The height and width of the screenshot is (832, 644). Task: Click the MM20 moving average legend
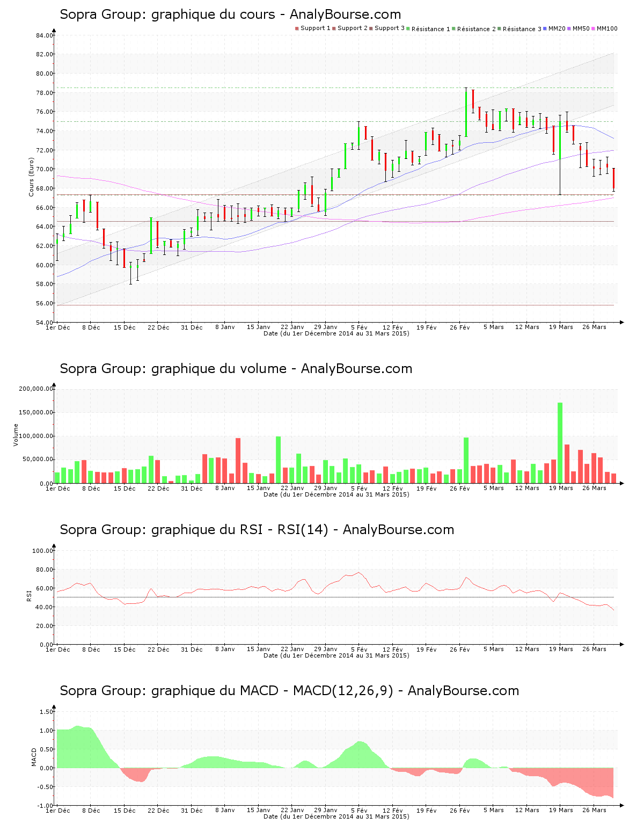coord(554,28)
